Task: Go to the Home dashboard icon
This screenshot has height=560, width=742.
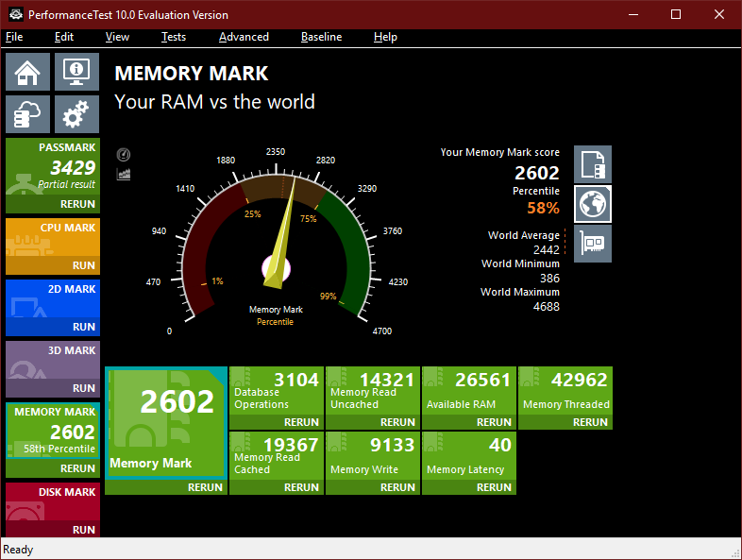Action: tap(27, 72)
